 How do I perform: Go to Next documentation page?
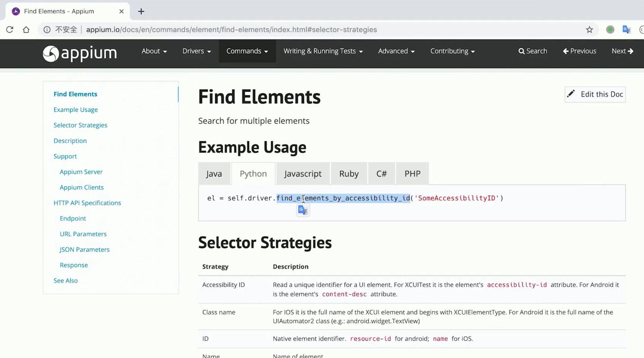point(623,51)
